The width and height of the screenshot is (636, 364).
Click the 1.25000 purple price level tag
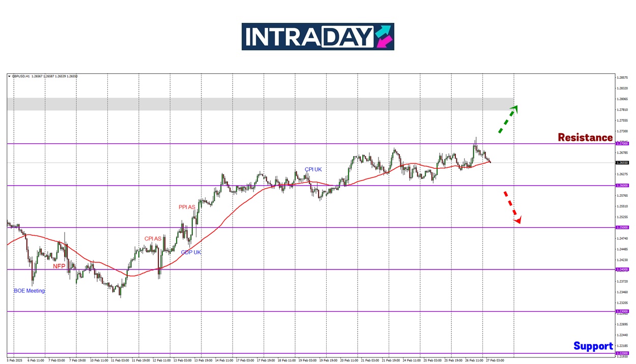622,227
